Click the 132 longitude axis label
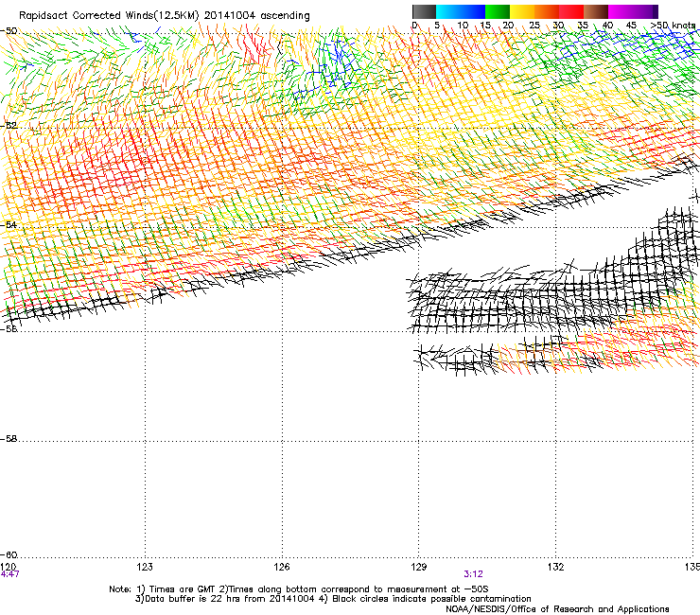 (x=555, y=567)
